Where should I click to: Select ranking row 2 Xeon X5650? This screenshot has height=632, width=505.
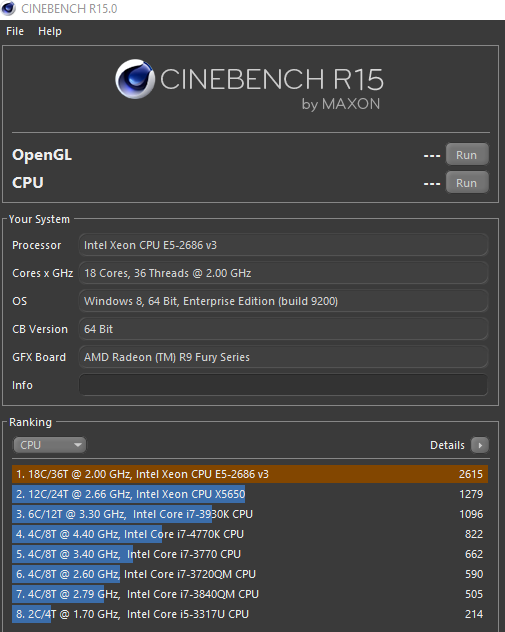(250, 494)
